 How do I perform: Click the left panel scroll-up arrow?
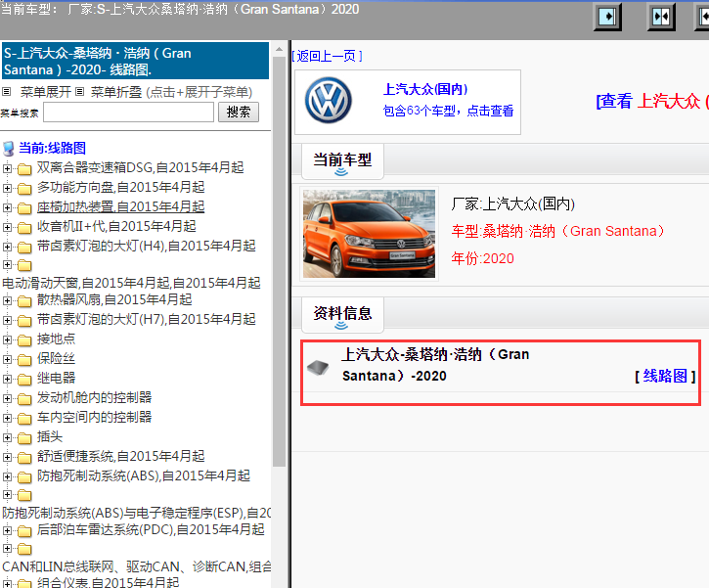click(x=279, y=49)
